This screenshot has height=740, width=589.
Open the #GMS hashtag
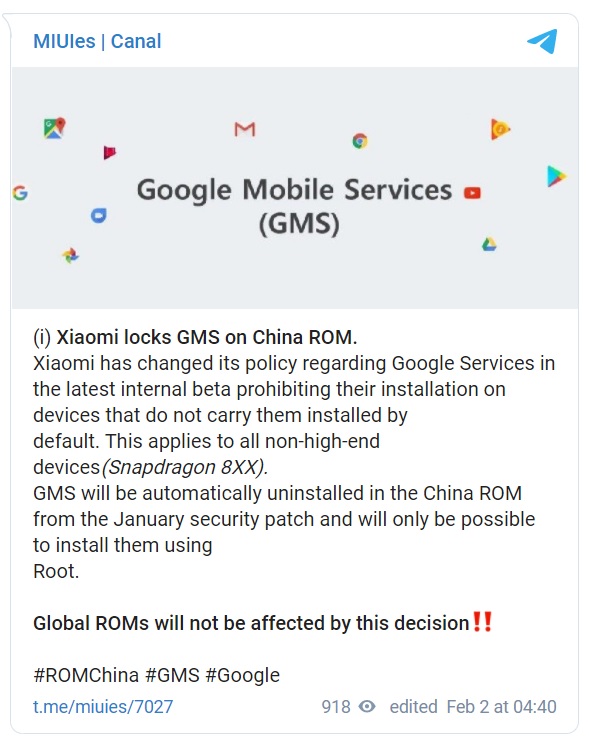pyautogui.click(x=173, y=675)
